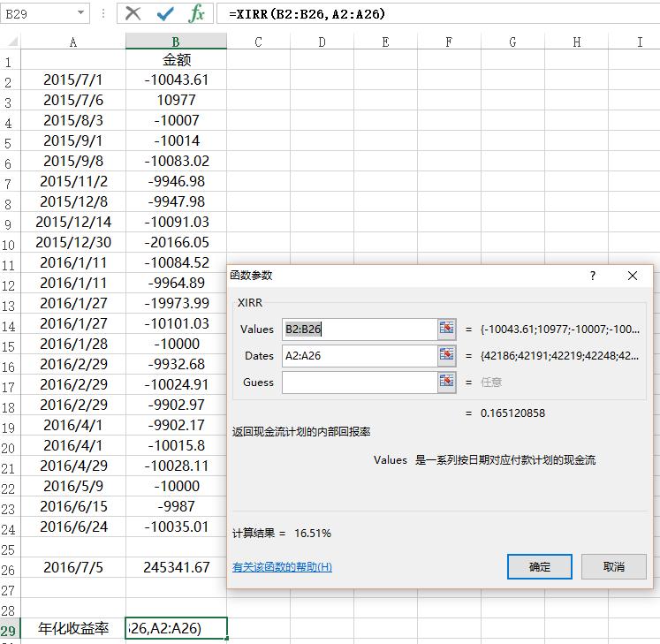The height and width of the screenshot is (644, 660).
Task: Click the 取消 button
Action: (x=613, y=566)
